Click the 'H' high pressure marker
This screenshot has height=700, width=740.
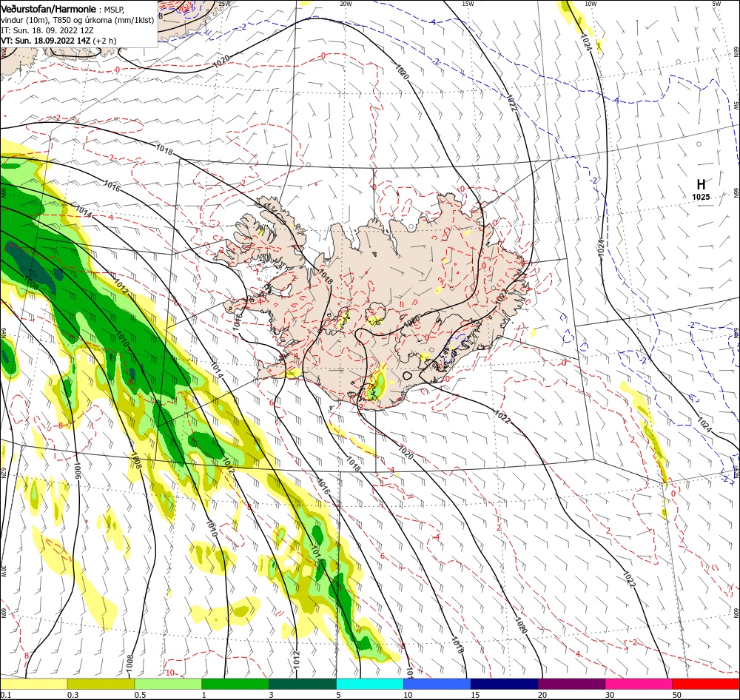coord(701,184)
